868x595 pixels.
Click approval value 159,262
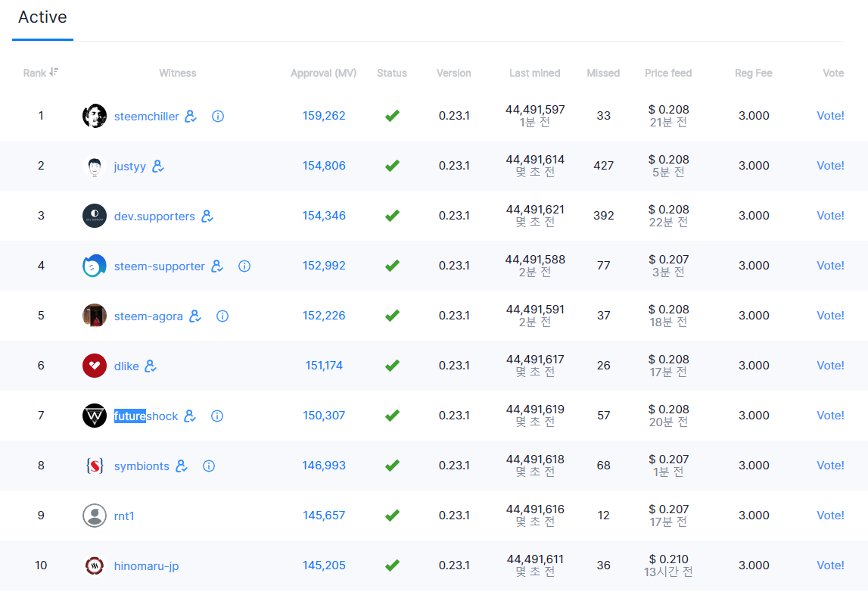point(324,116)
